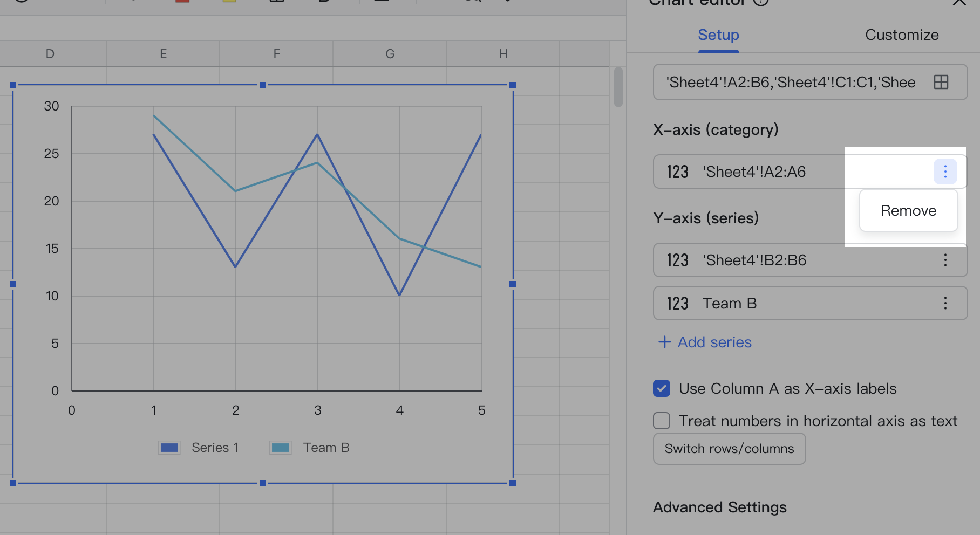Image resolution: width=980 pixels, height=535 pixels.
Task: Click the 123 icon beside 'Sheet4'!B2:B6
Action: point(677,260)
